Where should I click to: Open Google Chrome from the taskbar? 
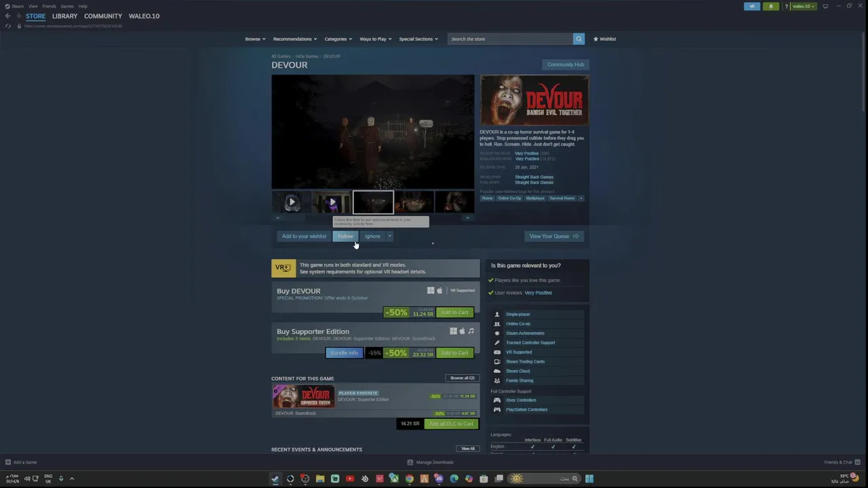point(410,479)
